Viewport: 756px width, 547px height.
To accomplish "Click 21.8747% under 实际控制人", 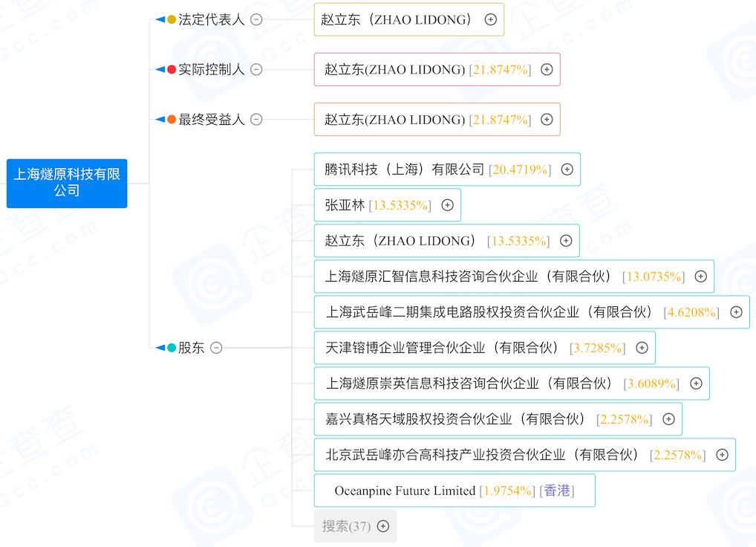I will coord(500,70).
